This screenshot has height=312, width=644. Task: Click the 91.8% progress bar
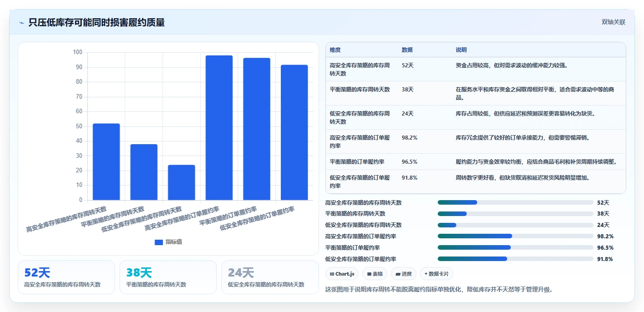(515, 259)
